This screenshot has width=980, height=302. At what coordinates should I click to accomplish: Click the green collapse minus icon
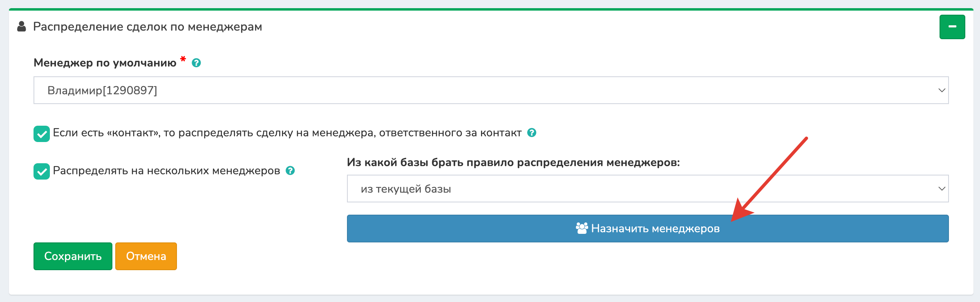coord(952,27)
